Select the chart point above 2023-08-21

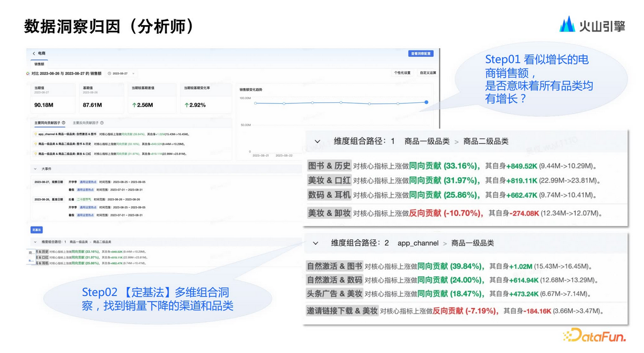256,103
